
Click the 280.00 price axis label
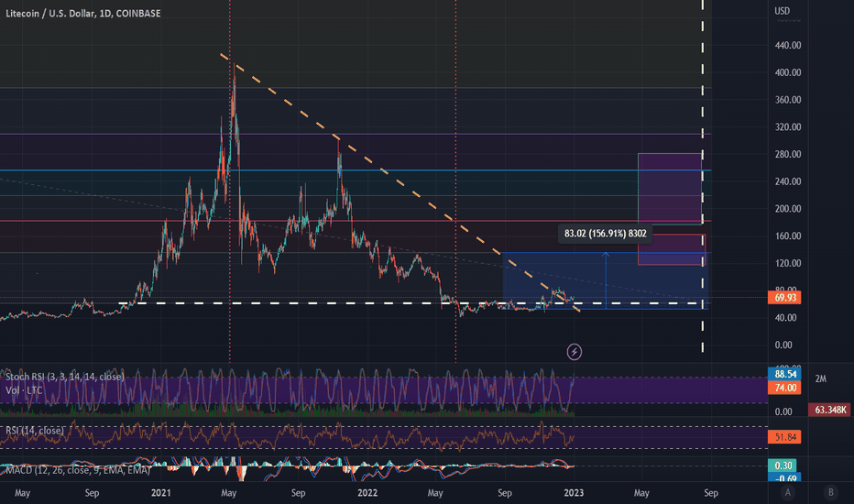[787, 154]
